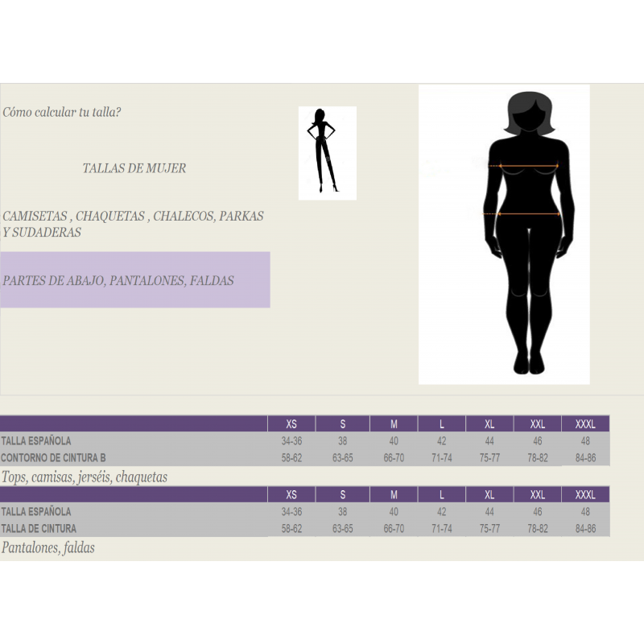This screenshot has width=644, height=644.
Task: Click the 'Tops, camisas, jerséis, chaquetas' caption
Action: [x=85, y=477]
